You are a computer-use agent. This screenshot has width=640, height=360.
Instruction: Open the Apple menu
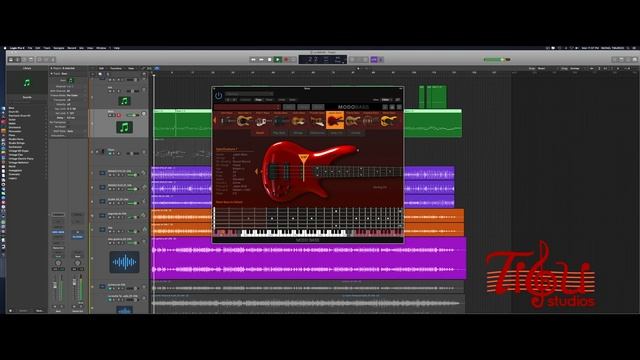(x=5, y=48)
